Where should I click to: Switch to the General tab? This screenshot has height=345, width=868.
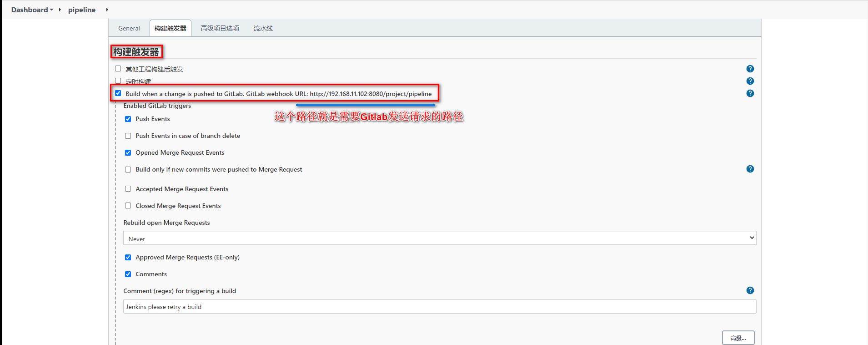(x=129, y=28)
